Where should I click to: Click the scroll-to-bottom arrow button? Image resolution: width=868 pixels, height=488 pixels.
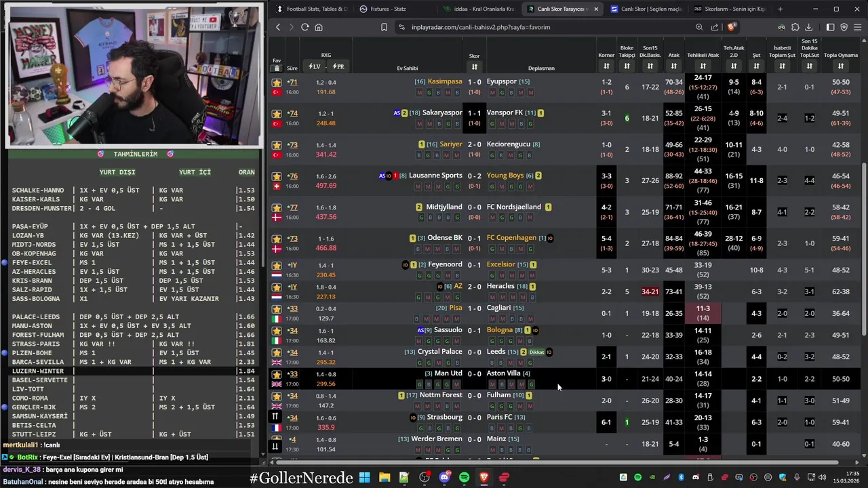[275, 445]
